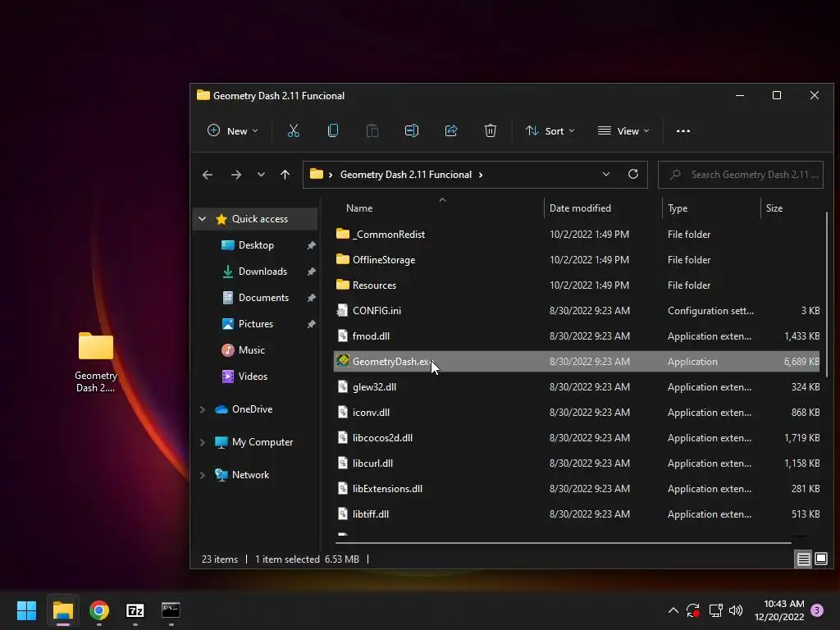
Task: Collapse the Quick access tree node
Action: [x=202, y=218]
